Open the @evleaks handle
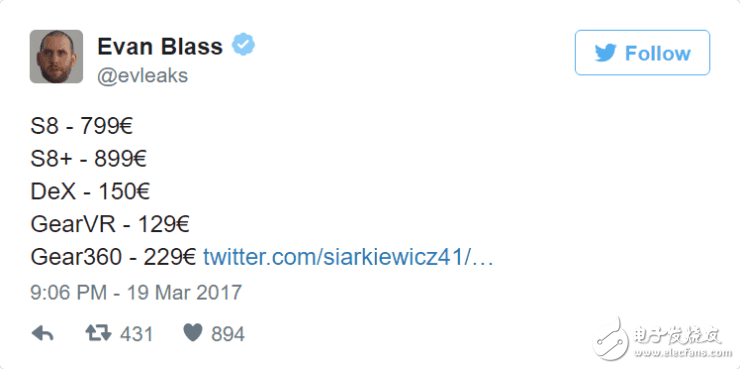This screenshot has height=369, width=740. point(143,75)
